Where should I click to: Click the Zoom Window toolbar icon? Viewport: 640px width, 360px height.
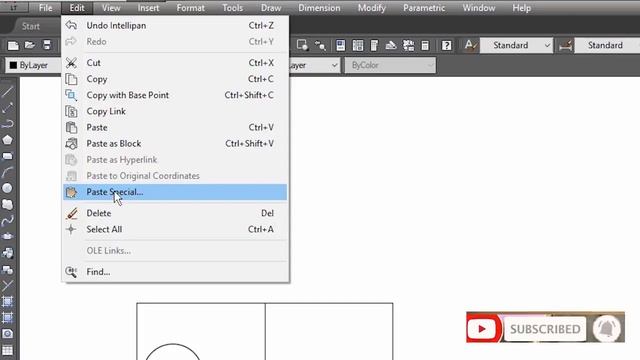pos(302,45)
